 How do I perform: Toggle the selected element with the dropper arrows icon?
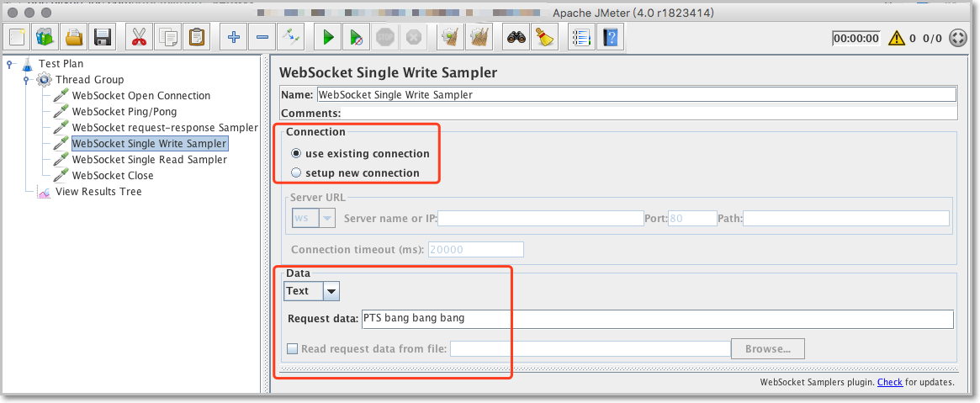pyautogui.click(x=290, y=38)
